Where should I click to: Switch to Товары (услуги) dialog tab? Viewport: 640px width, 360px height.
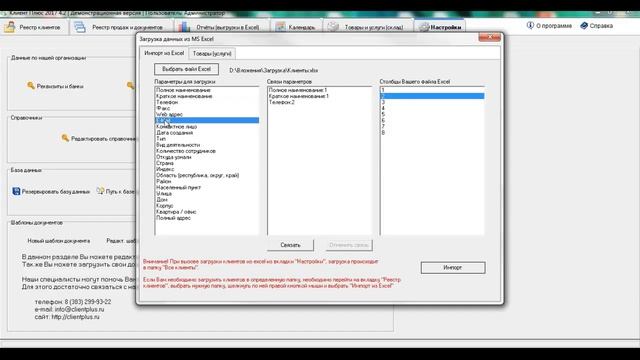tap(212, 53)
